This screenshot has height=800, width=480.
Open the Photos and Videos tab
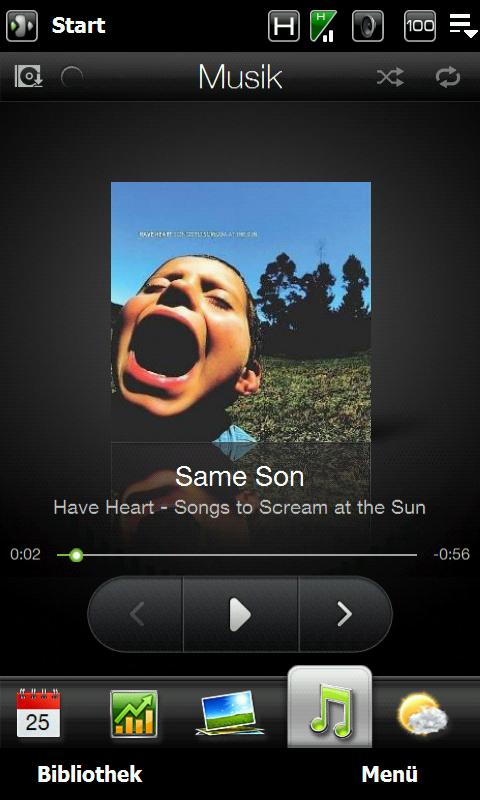pyautogui.click(x=230, y=713)
